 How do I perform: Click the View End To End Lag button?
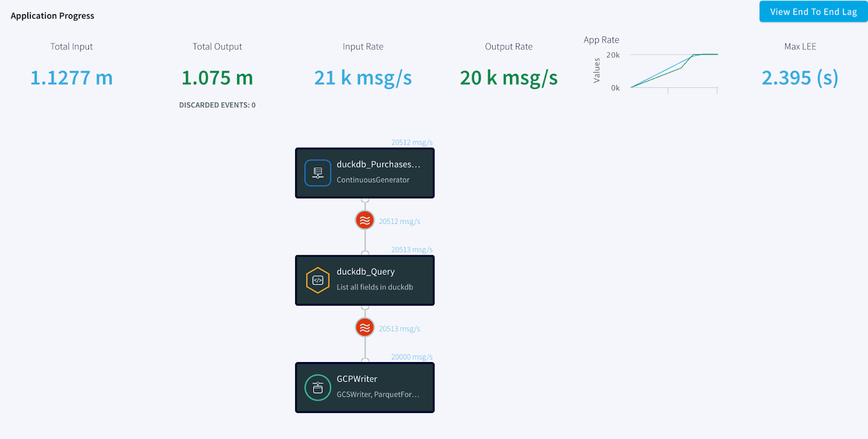click(x=813, y=12)
